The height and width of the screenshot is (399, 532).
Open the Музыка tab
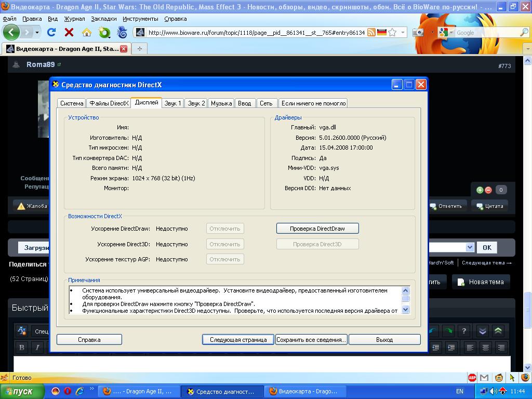coord(221,103)
